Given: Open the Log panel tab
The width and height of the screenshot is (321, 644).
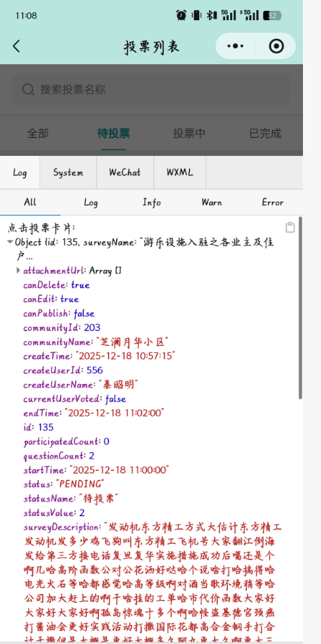Looking at the screenshot, I should coord(19,173).
